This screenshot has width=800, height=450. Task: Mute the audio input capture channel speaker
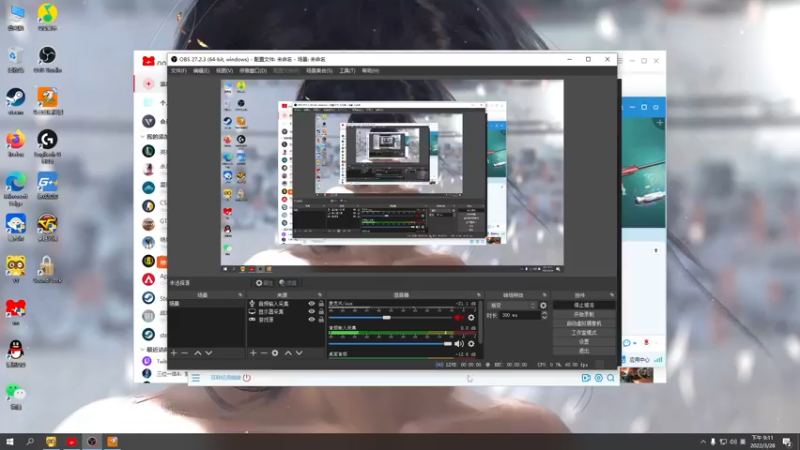point(459,344)
